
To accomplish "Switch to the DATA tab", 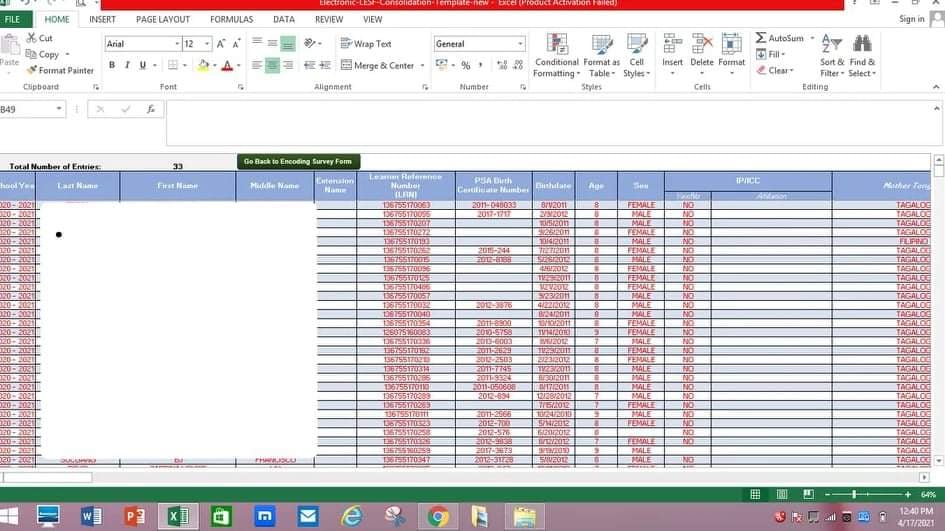I will click(x=284, y=19).
